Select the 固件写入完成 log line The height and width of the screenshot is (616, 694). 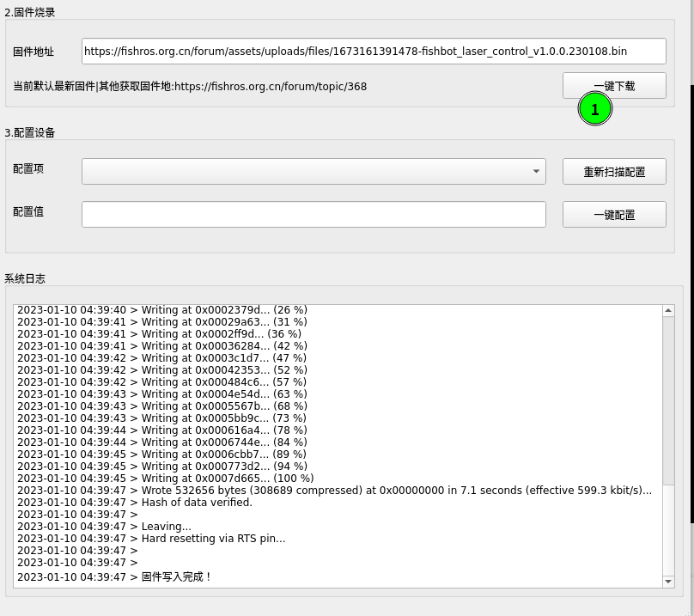[175, 576]
